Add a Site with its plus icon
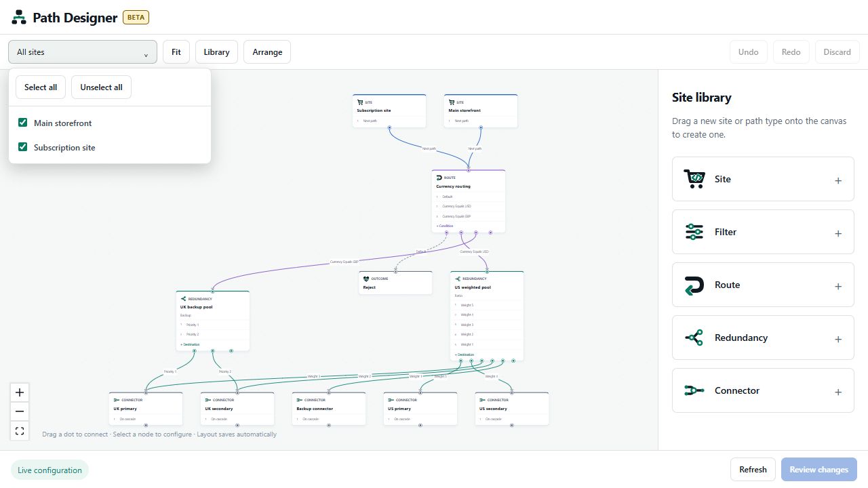868x488 pixels. click(838, 180)
